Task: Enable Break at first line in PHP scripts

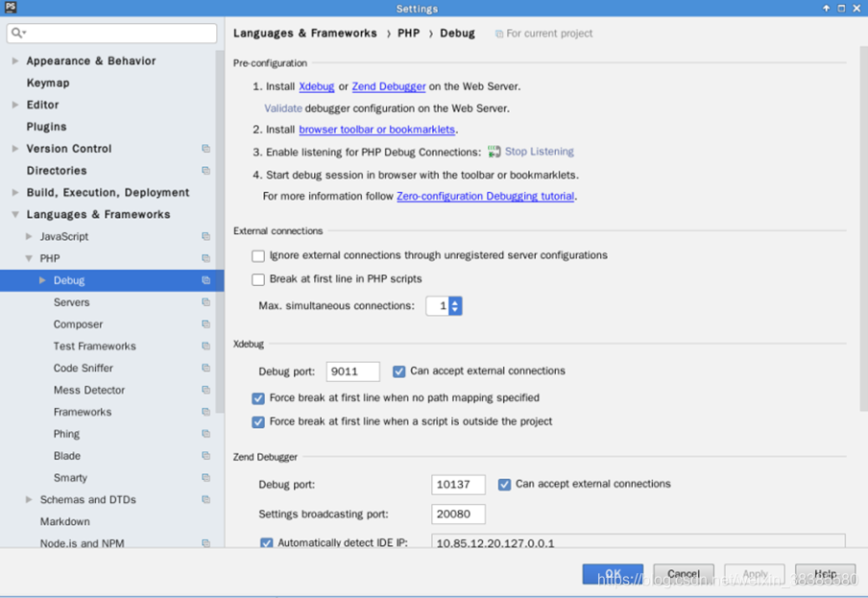Action: pos(258,279)
